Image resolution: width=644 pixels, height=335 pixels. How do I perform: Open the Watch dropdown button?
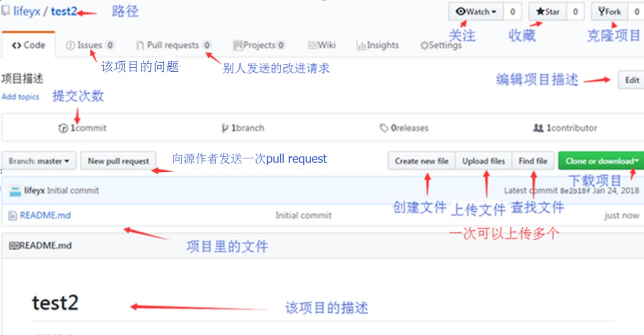[x=476, y=11]
